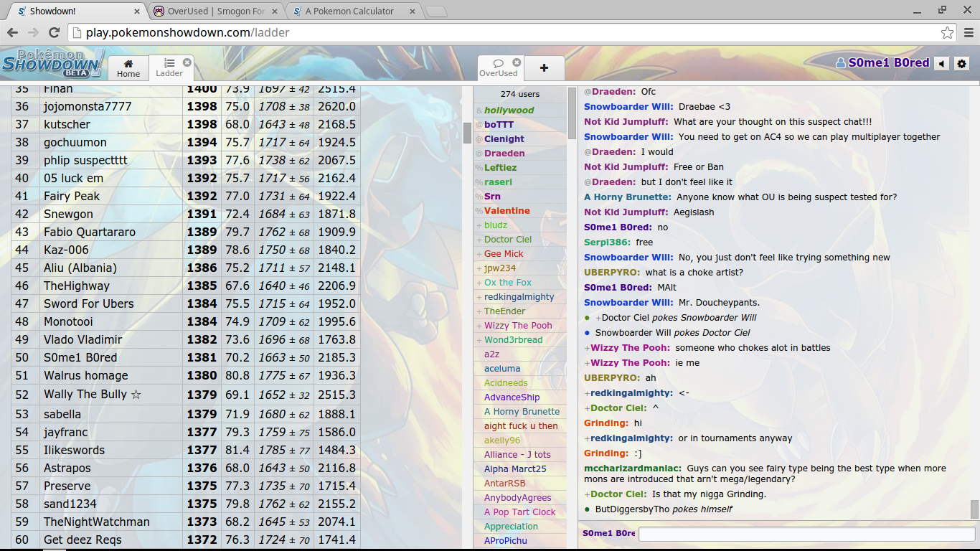Open a new room with the + button
Viewport: 980px width, 551px height.
[544, 67]
